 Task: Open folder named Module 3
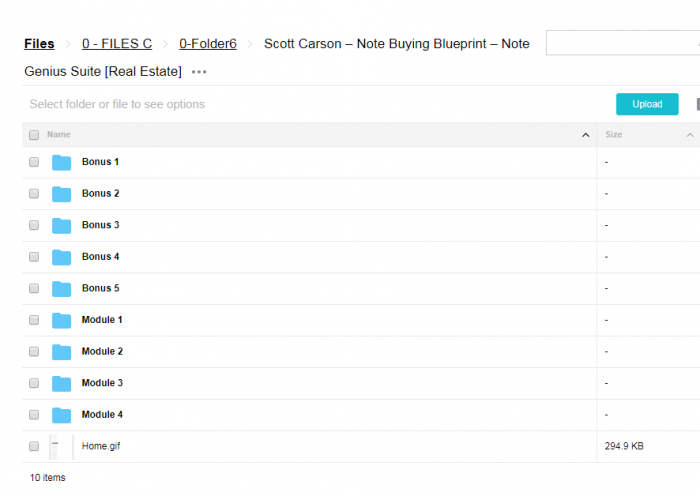pos(102,383)
